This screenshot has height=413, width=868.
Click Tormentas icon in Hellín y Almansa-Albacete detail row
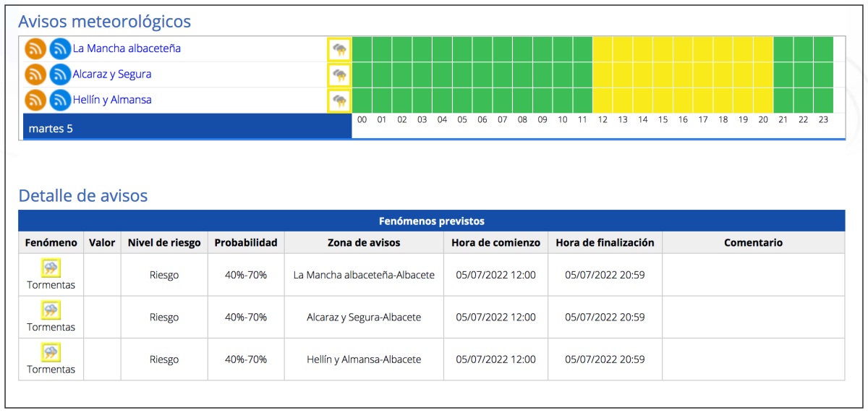[51, 353]
